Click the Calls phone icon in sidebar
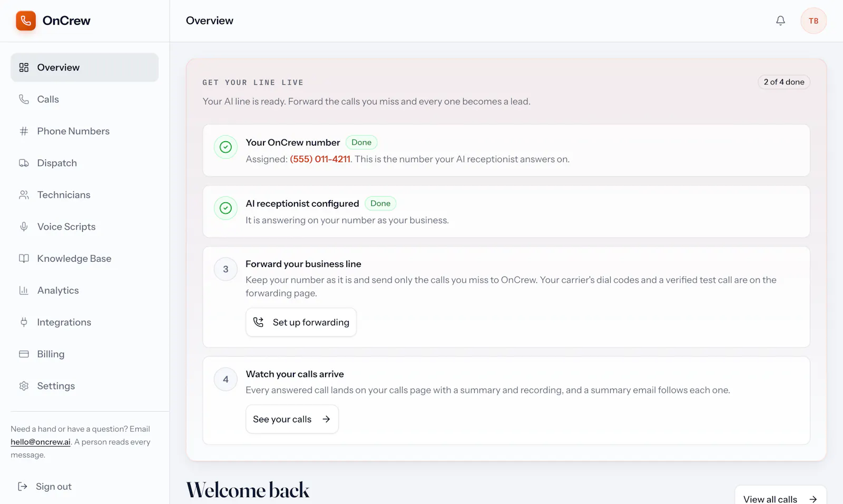 coord(24,99)
